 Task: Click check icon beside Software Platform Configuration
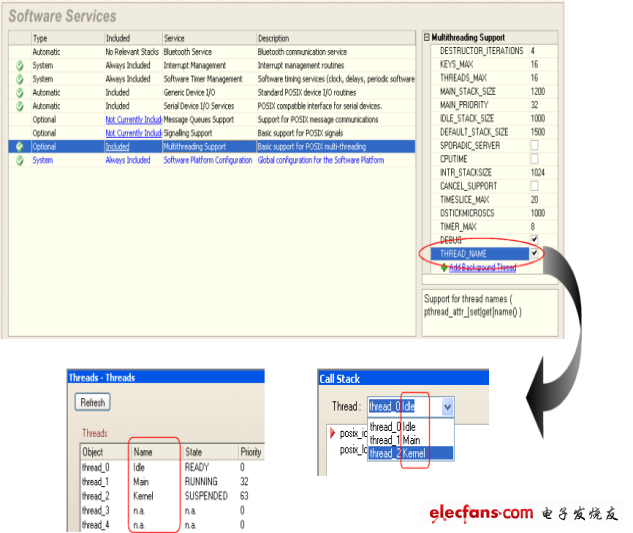pos(19,160)
